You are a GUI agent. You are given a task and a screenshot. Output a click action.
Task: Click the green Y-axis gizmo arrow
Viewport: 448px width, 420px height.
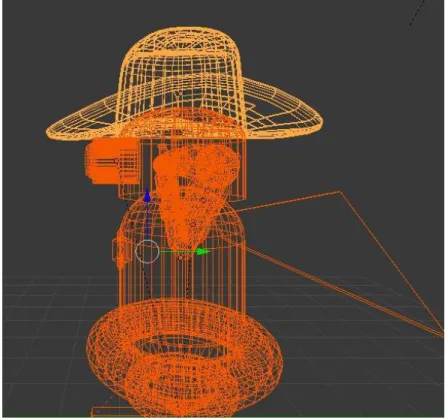pyautogui.click(x=203, y=252)
